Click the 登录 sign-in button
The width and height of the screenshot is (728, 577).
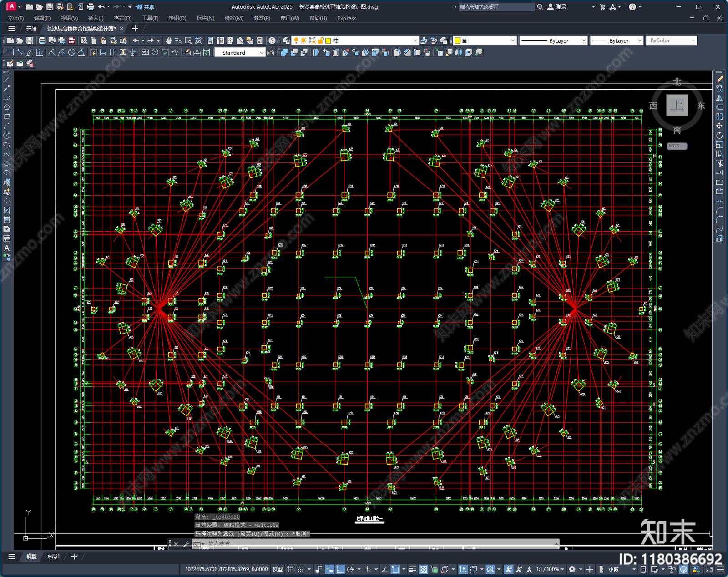point(557,7)
